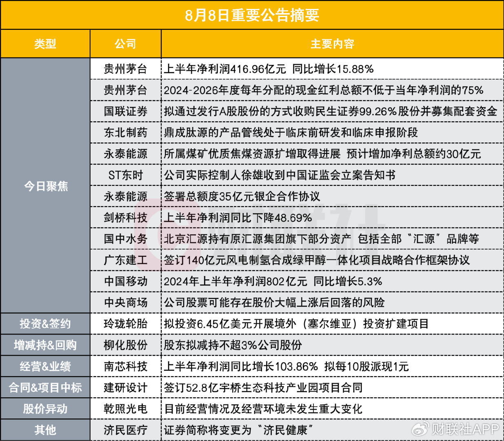
Task: Click the company cell '国中水务'
Action: [125, 239]
